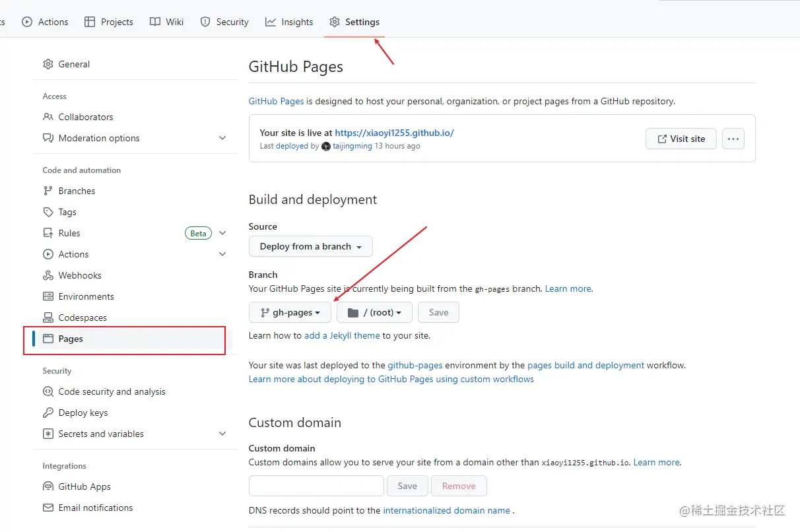Click the Beta badge beside Rules

coord(198,233)
